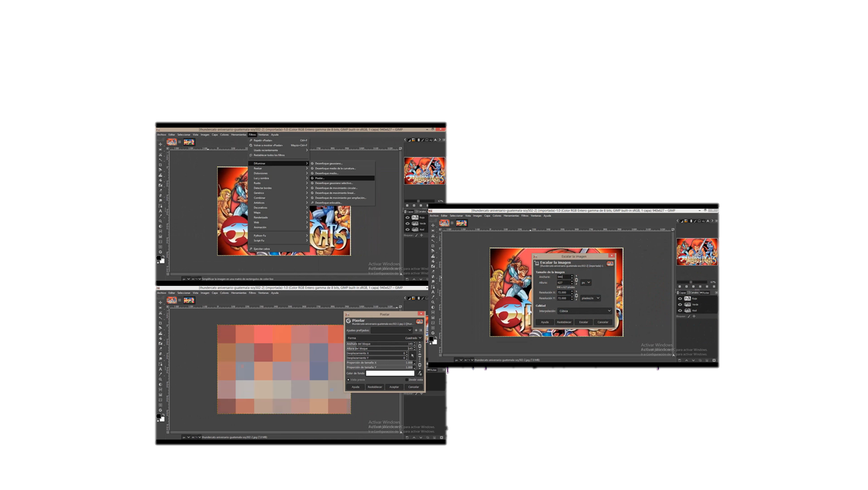The image size is (868, 490).
Task: Click the white Color de fondo swatch
Action: (x=390, y=373)
